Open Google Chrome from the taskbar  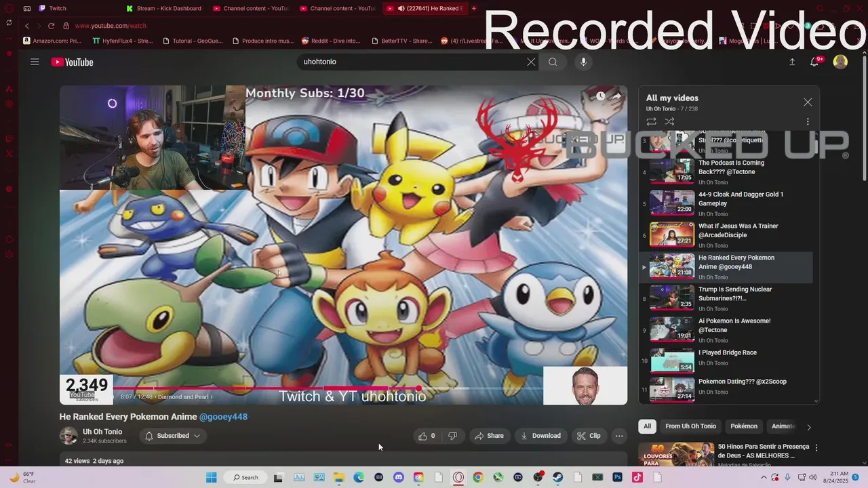[478, 477]
